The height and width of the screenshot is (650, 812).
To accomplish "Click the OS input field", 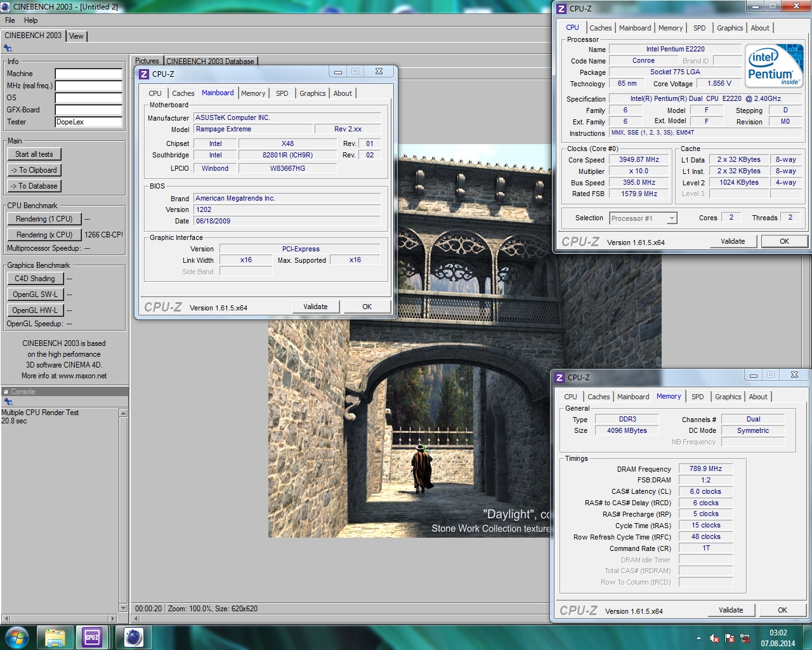I will pos(88,98).
